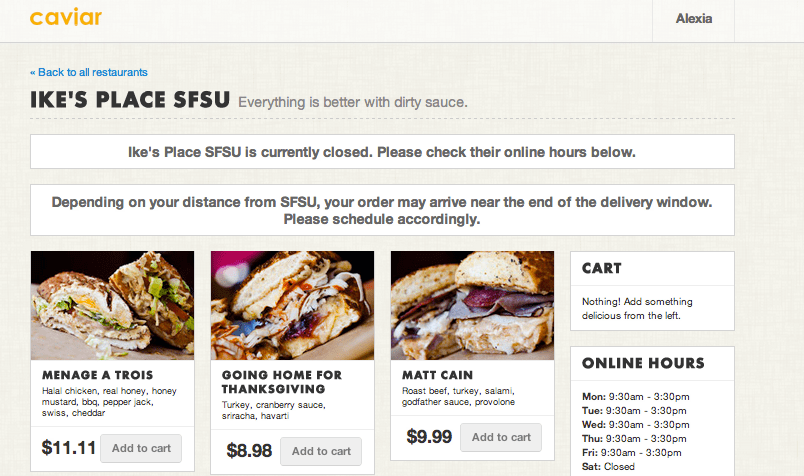Click the $9.99 price label
This screenshot has height=476, width=804.
429,437
